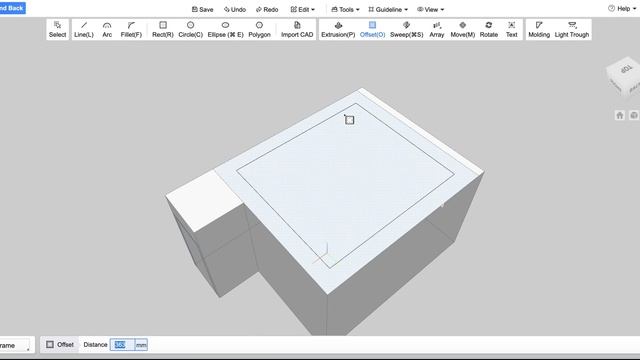Open the Edit dropdown menu

tap(302, 9)
